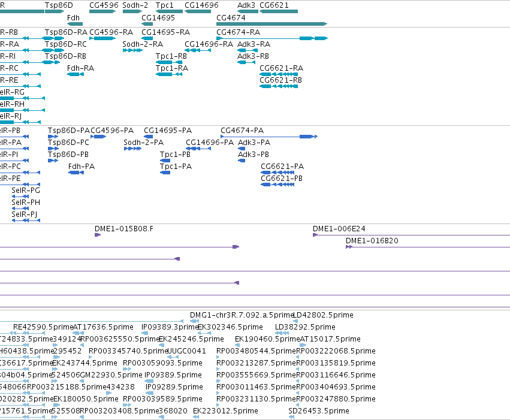
Task: Click the SelR-PJ protein label
Action: point(25,214)
